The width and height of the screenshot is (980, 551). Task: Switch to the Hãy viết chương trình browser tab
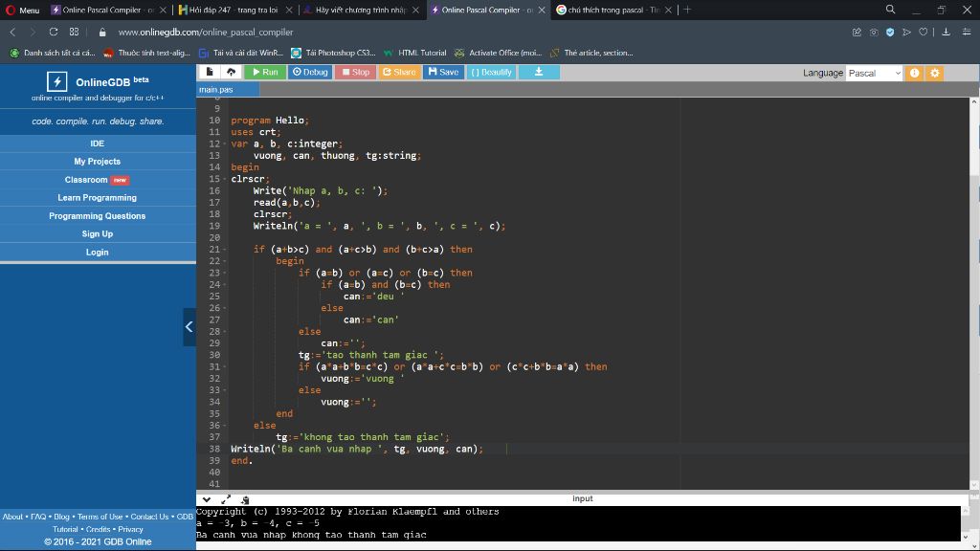[361, 10]
